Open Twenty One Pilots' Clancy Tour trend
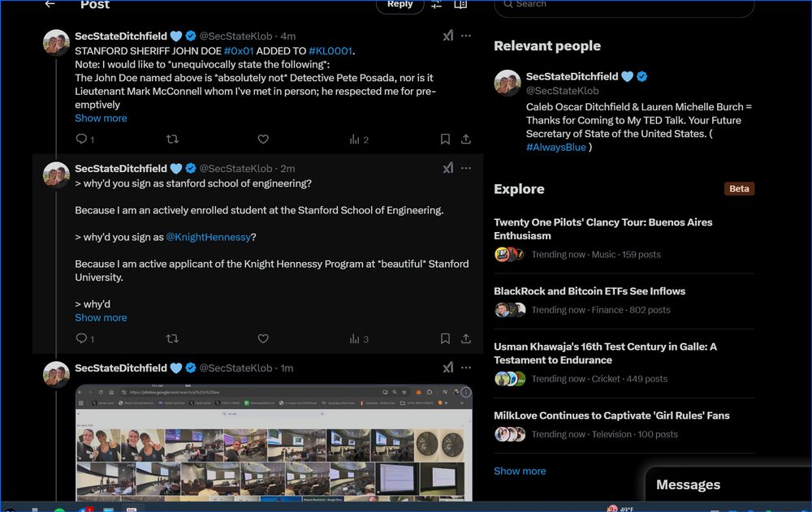The height and width of the screenshot is (512, 812). pyautogui.click(x=624, y=239)
